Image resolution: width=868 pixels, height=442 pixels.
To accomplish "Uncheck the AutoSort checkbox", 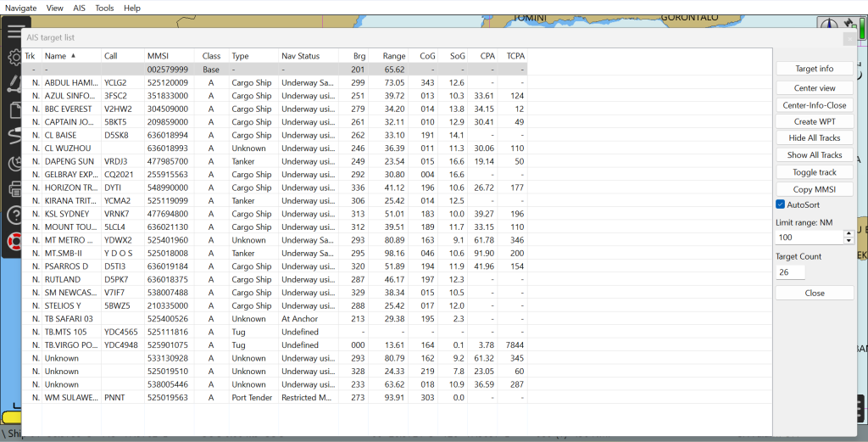I will pyautogui.click(x=781, y=204).
